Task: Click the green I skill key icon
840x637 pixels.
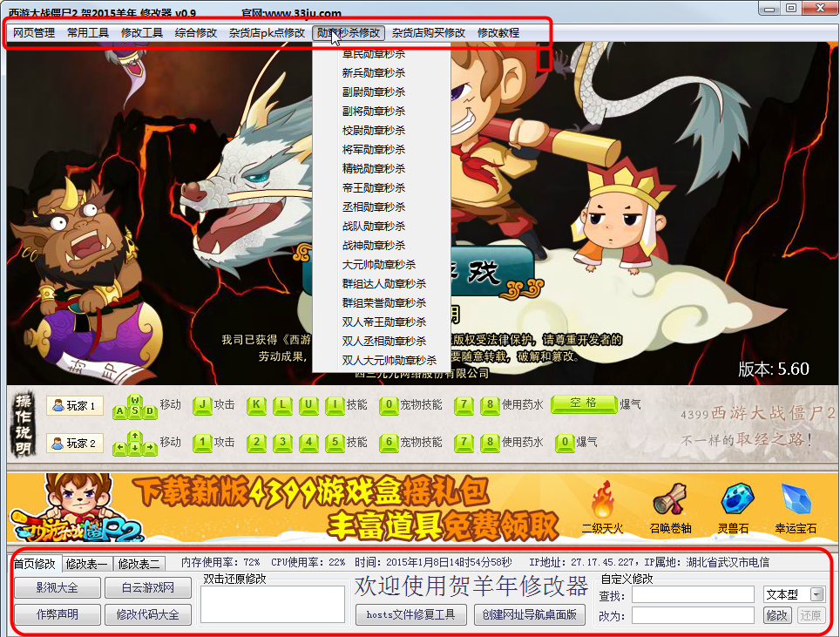Action: pyautogui.click(x=335, y=405)
